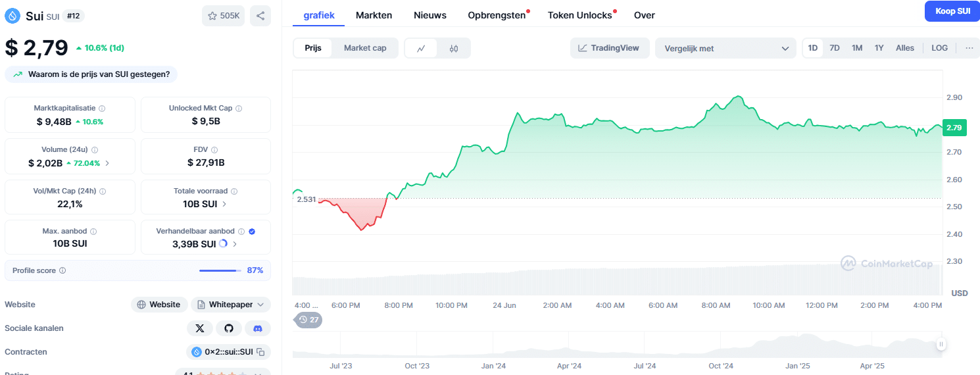Click info icon next to Max. aanbod

(93, 232)
